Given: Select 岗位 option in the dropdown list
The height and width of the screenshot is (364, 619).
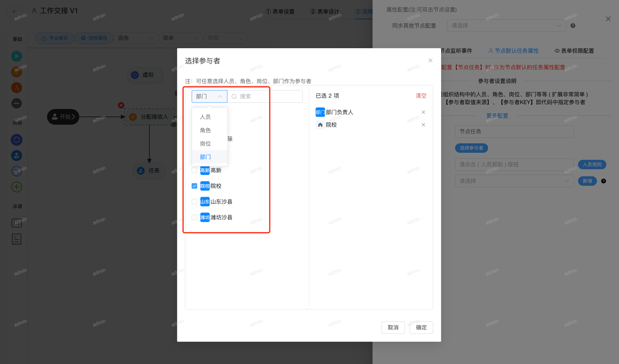Looking at the screenshot, I should point(205,144).
